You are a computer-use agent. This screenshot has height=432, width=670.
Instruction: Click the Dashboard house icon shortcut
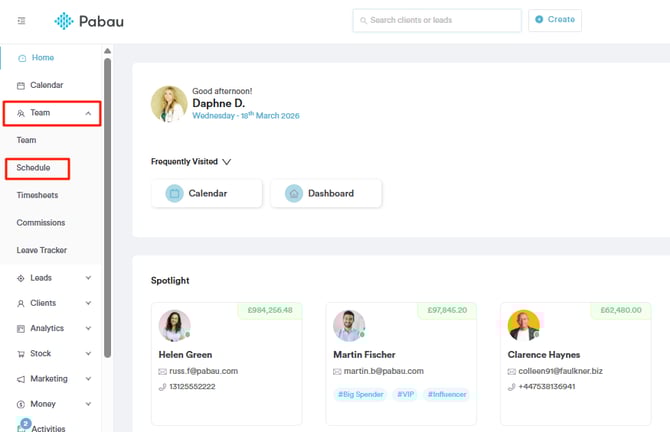tap(294, 193)
